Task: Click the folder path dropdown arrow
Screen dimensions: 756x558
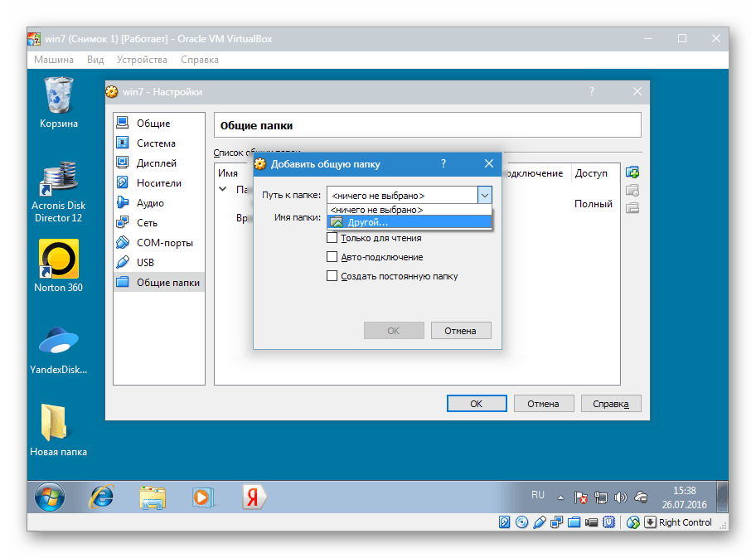Action: [485, 196]
